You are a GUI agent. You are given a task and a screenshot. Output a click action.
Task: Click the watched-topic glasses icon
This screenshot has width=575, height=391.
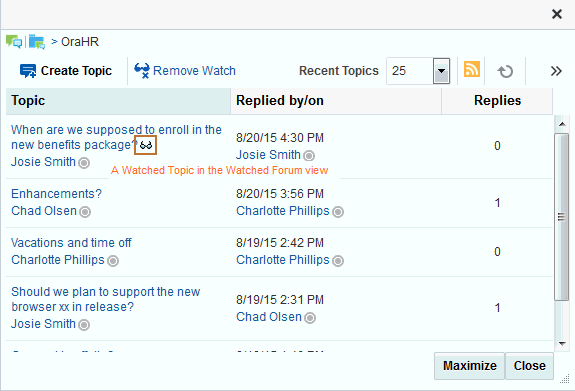click(146, 145)
